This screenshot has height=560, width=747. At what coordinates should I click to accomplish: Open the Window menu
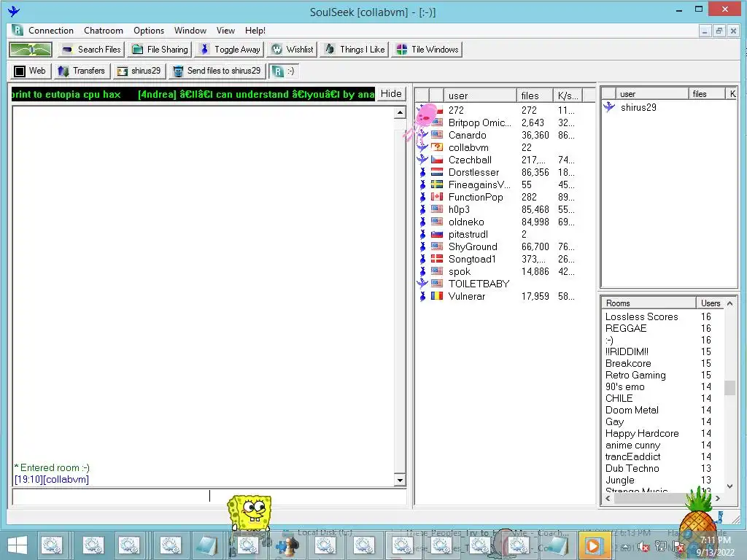pos(190,31)
